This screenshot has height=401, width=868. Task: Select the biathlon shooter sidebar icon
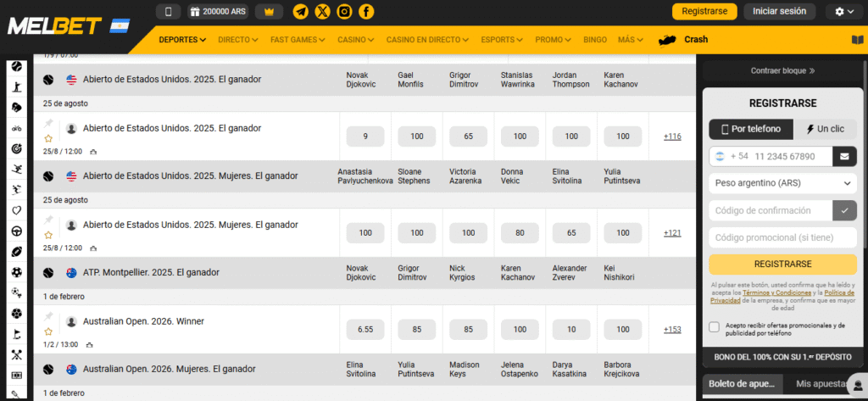click(17, 87)
